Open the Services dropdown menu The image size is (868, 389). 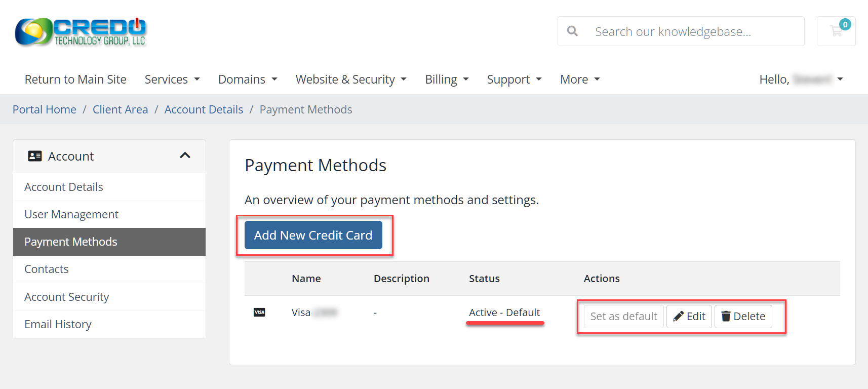(172, 80)
